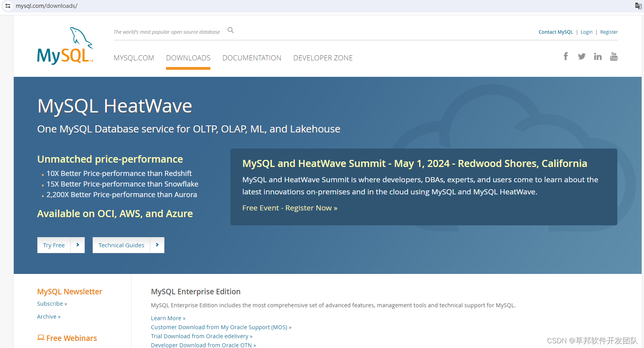
Task: Open MySQL Twitter bird icon
Action: [x=582, y=56]
